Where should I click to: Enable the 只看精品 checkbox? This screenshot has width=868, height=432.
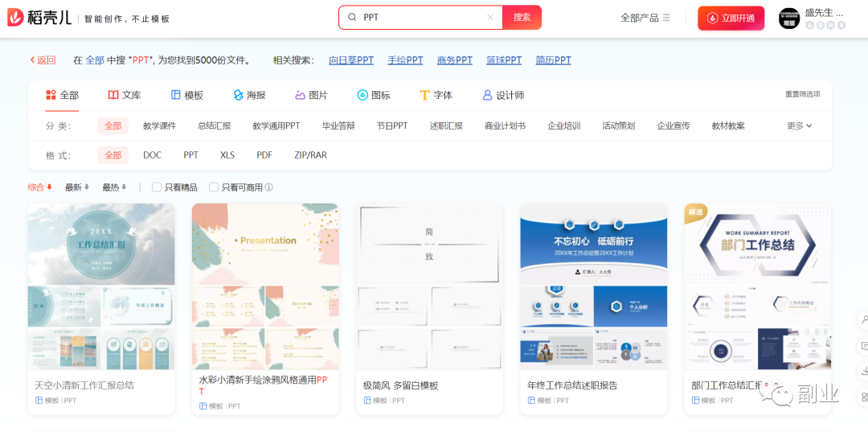(157, 187)
